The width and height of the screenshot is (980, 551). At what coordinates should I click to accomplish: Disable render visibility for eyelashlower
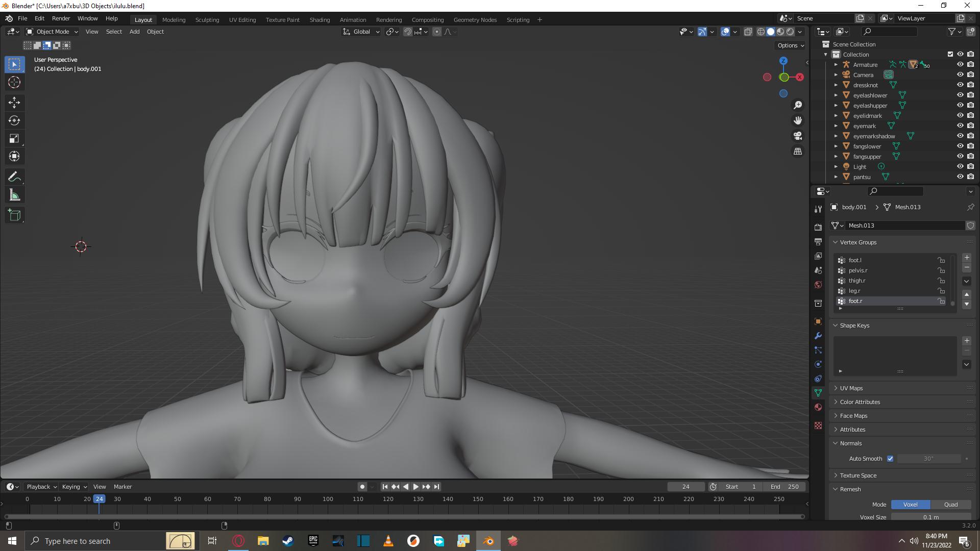[x=970, y=95]
